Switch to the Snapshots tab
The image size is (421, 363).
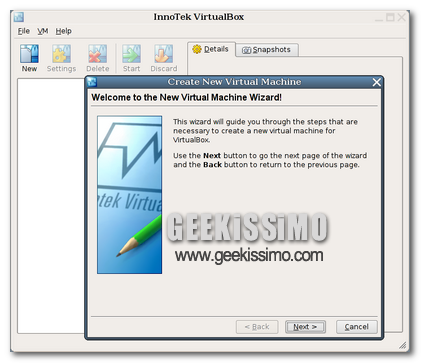tap(267, 50)
